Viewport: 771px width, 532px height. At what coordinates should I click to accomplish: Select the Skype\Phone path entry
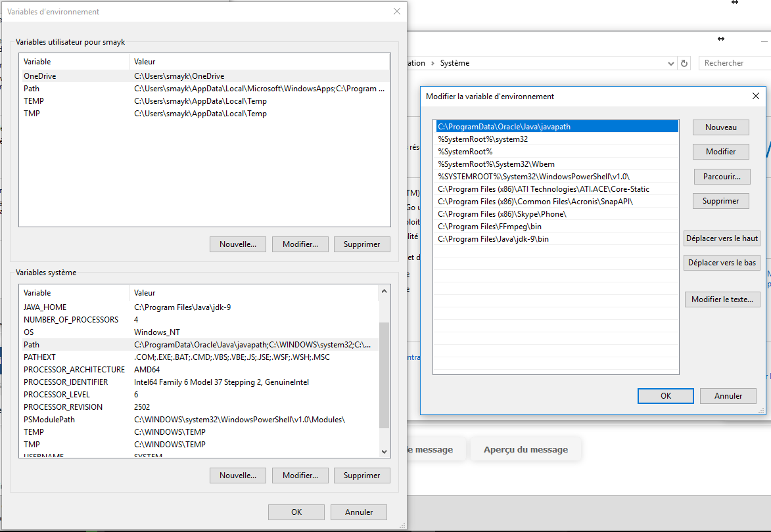[x=502, y=214]
